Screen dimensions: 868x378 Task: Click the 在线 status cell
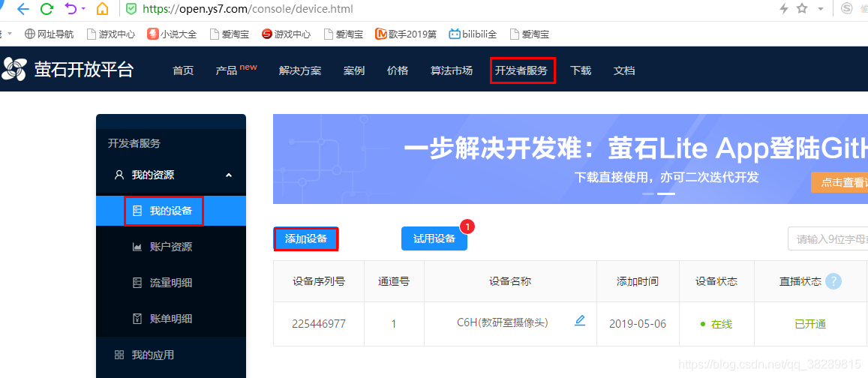(x=716, y=324)
